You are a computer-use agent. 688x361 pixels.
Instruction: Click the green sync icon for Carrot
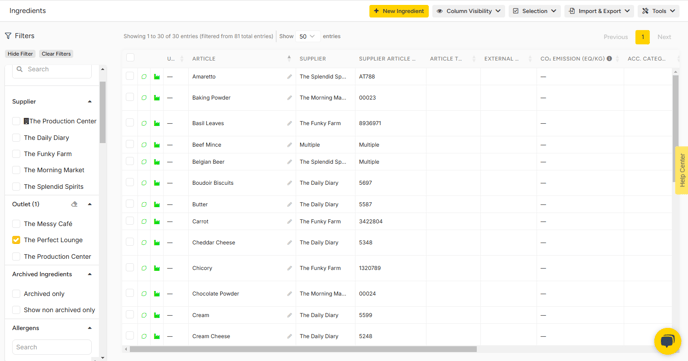144,222
